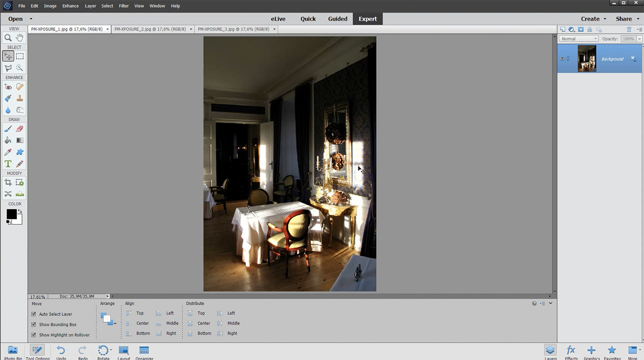Expand the Create dropdown menu
The image size is (644, 360).
tap(593, 19)
